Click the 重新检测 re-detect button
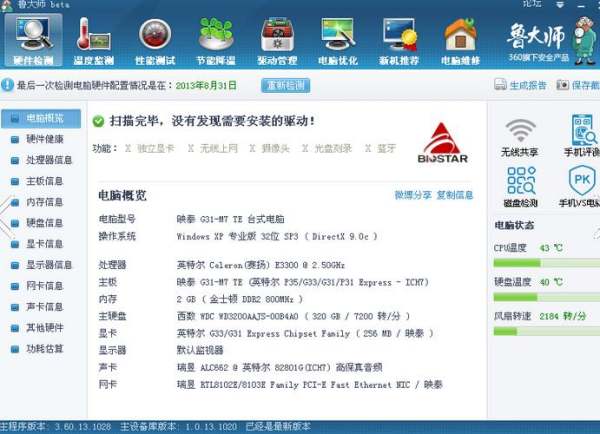The width and height of the screenshot is (600, 434). click(285, 85)
